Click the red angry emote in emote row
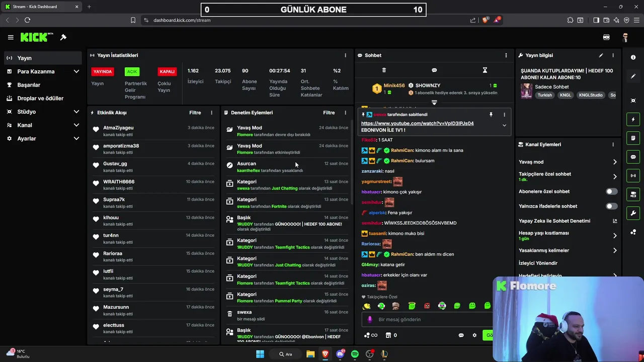The image size is (644, 362). [427, 306]
